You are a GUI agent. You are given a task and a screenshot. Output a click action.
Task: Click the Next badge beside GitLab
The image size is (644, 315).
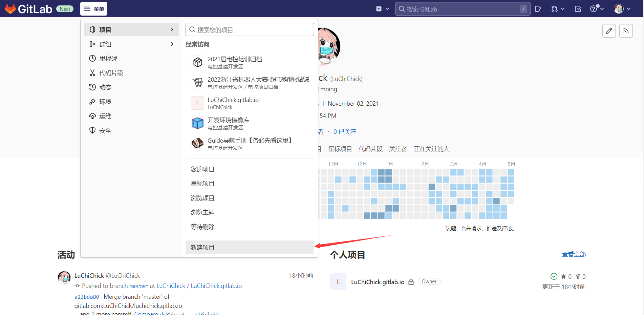click(65, 9)
